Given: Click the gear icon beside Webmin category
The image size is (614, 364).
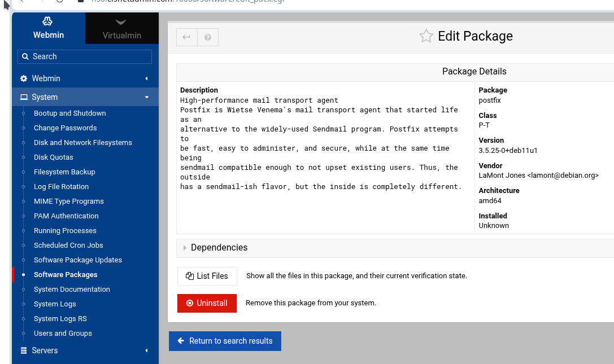Looking at the screenshot, I should [24, 78].
